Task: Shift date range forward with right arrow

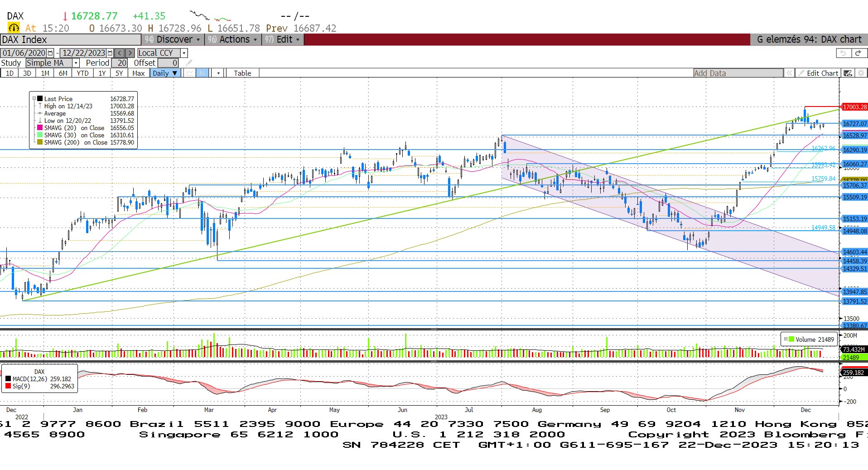Action: point(130,53)
